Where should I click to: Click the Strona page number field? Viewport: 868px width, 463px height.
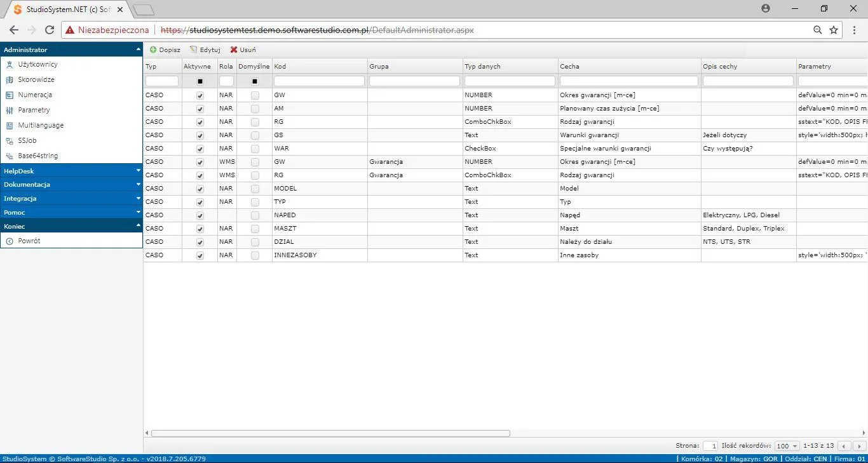coord(710,446)
